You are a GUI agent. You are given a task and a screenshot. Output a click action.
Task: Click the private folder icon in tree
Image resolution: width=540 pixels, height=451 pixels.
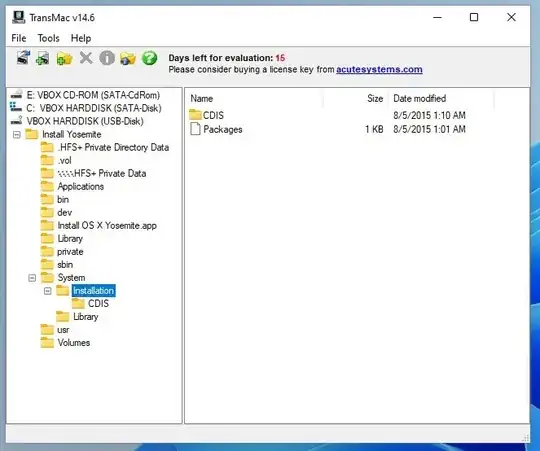click(47, 251)
